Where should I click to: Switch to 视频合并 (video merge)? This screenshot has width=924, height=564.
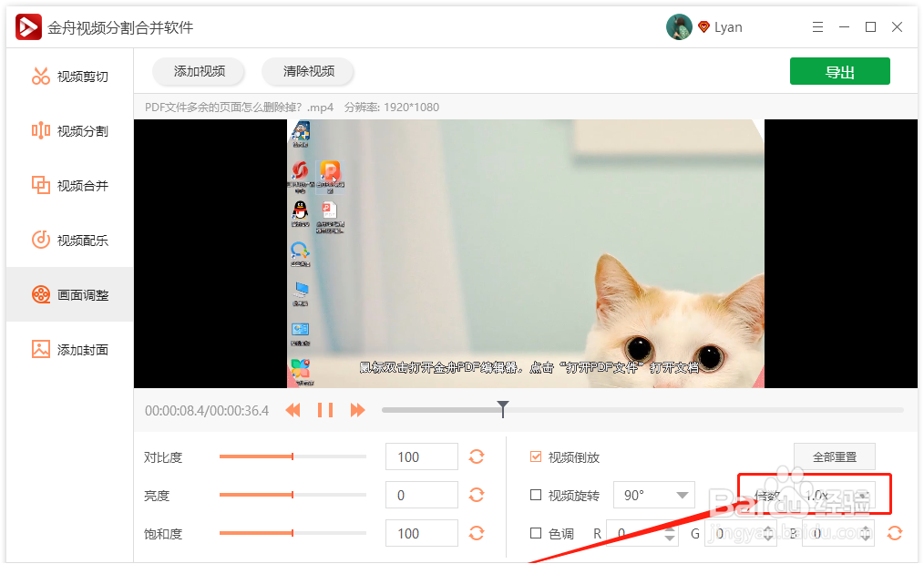70,186
